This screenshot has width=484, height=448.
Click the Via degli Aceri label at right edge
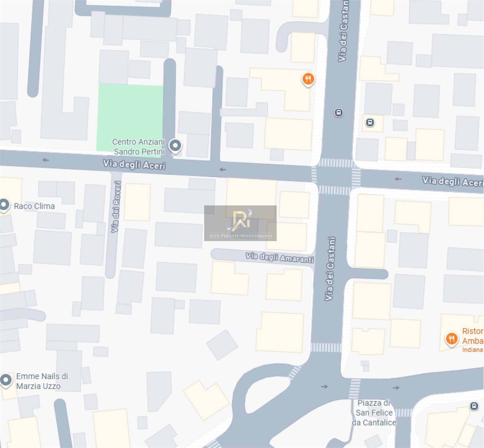click(453, 181)
